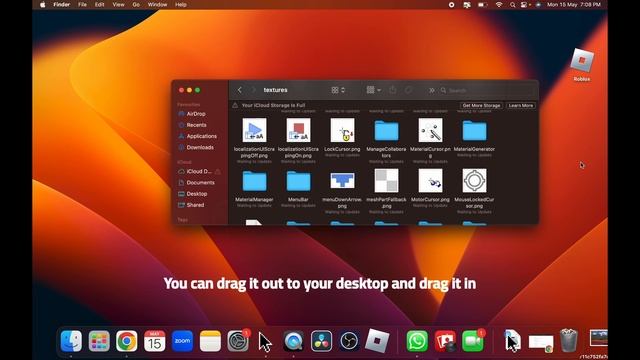The height and width of the screenshot is (360, 640).
Task: Launch Zoom from the Dock
Action: coord(182,341)
